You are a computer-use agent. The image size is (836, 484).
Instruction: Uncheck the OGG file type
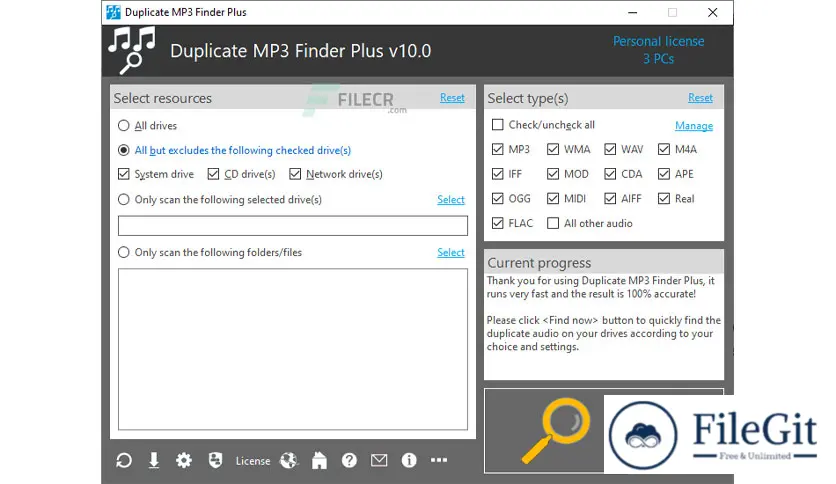[x=497, y=198]
